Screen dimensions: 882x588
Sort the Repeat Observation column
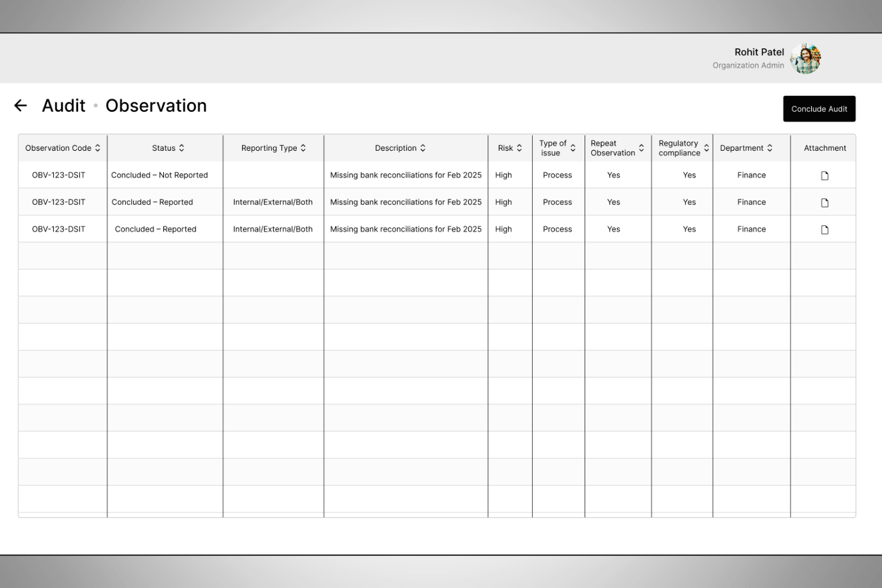click(641, 148)
